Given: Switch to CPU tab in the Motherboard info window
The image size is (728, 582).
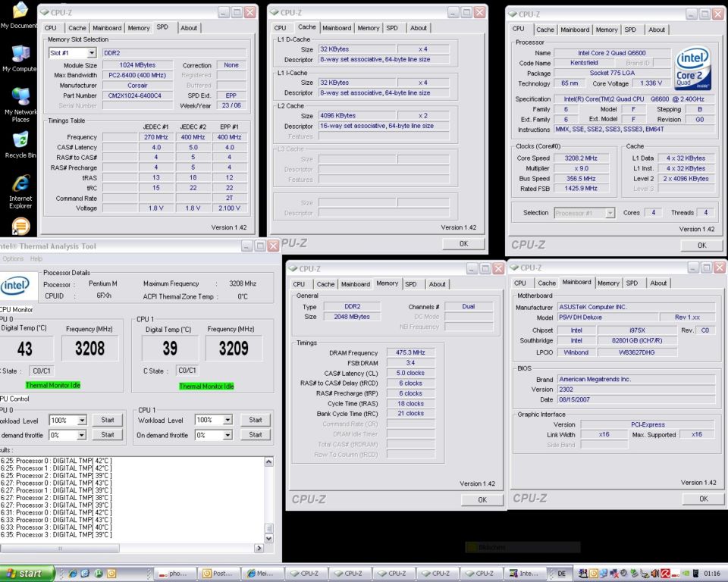Looking at the screenshot, I should 520,283.
